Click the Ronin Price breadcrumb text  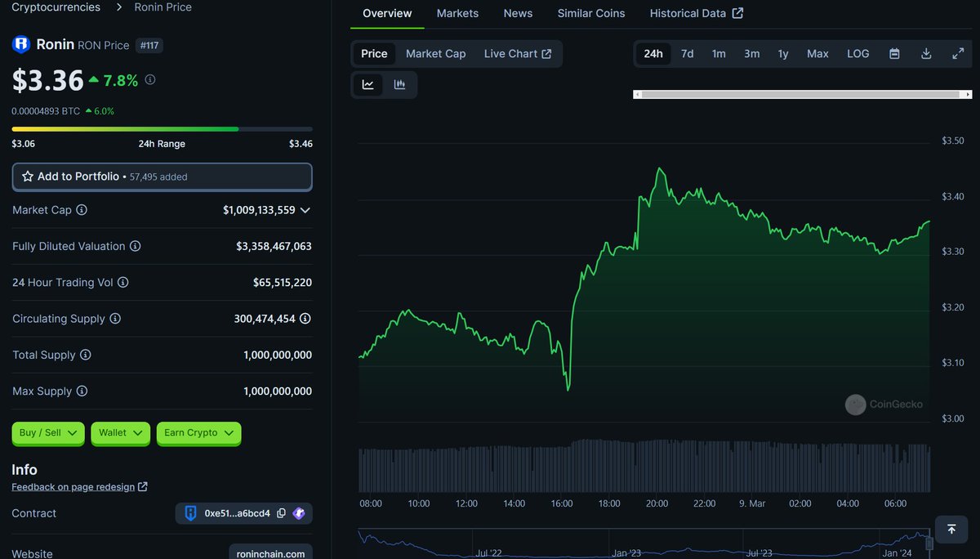tap(163, 7)
